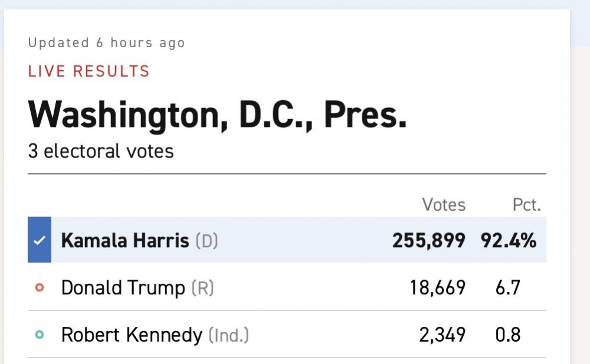This screenshot has width=590, height=364.
Task: Click the Votes column header
Action: pos(444,205)
